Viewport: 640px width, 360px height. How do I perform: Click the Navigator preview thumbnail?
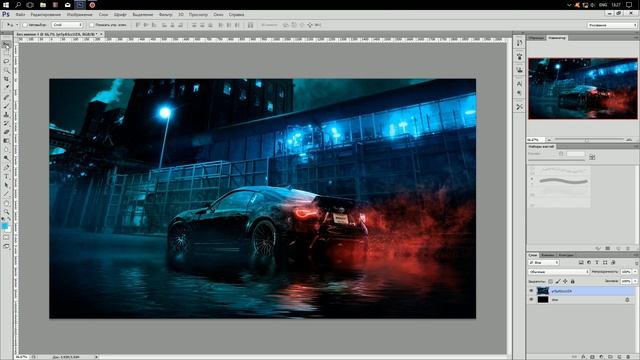[583, 89]
